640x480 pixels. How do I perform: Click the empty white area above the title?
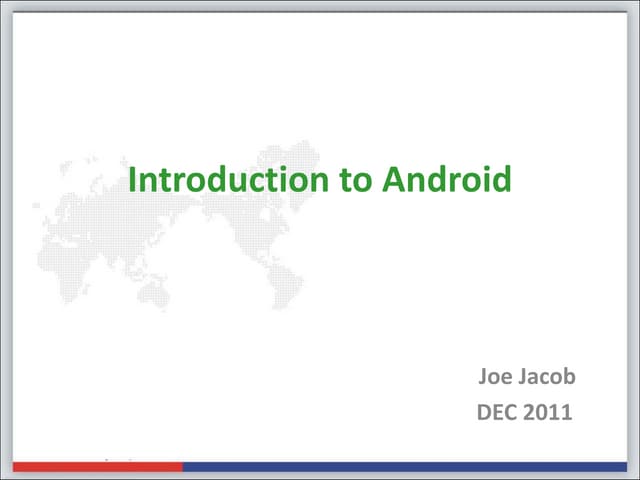point(320,80)
